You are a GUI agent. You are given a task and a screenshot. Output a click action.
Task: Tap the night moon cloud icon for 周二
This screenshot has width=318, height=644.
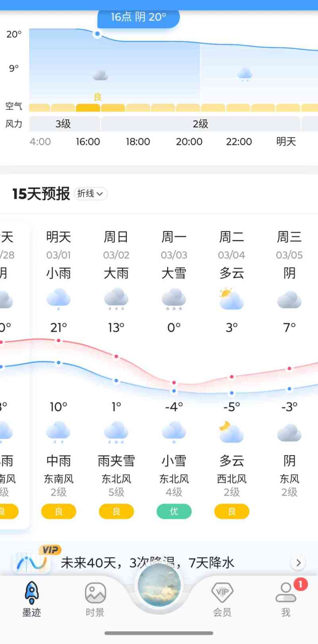click(x=231, y=432)
